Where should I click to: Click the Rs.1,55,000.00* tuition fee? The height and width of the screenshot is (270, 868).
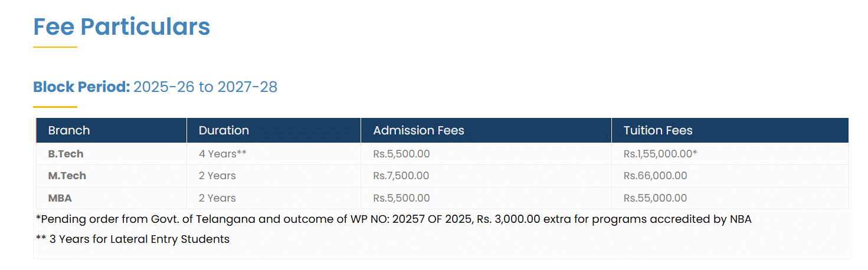[660, 154]
